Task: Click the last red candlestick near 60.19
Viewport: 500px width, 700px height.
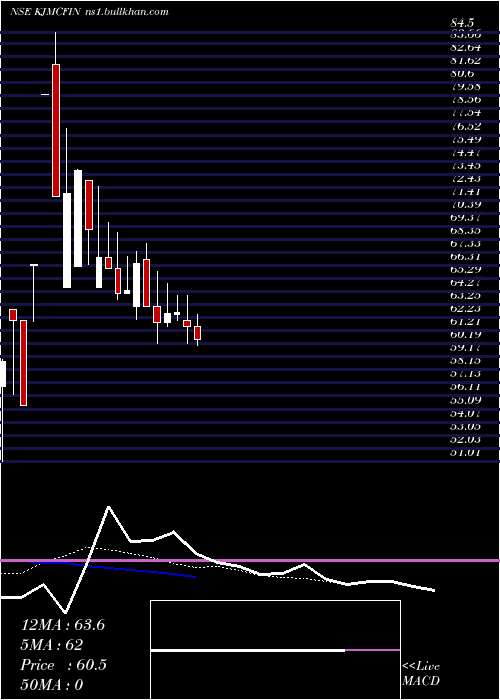Action: (197, 333)
